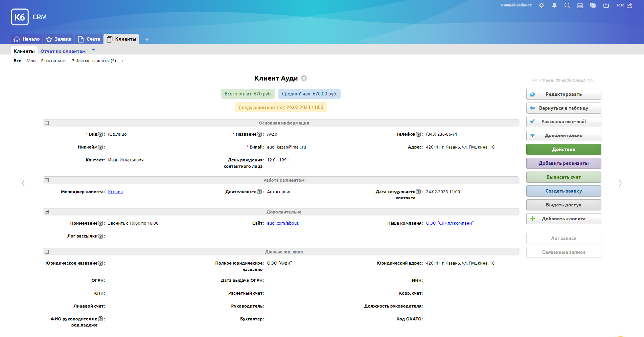Collapse the Работа с клиентом section
The width and height of the screenshot is (644, 337).
[x=47, y=180]
